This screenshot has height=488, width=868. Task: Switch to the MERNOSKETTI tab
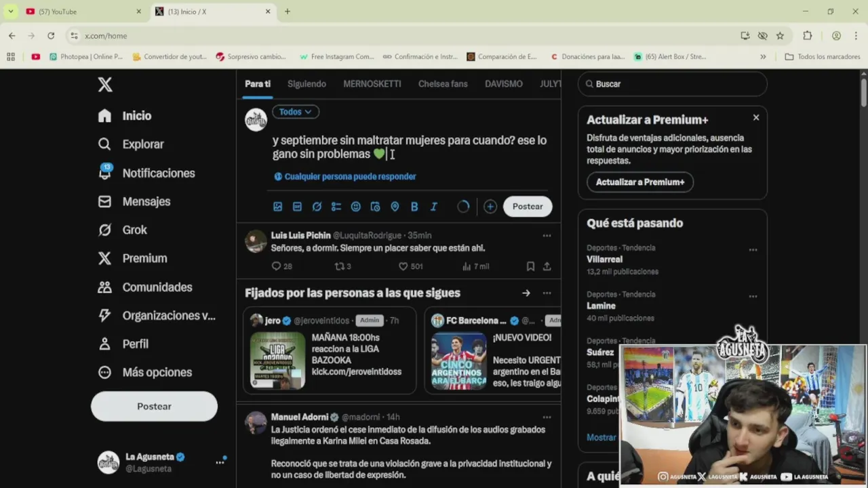[x=372, y=84]
